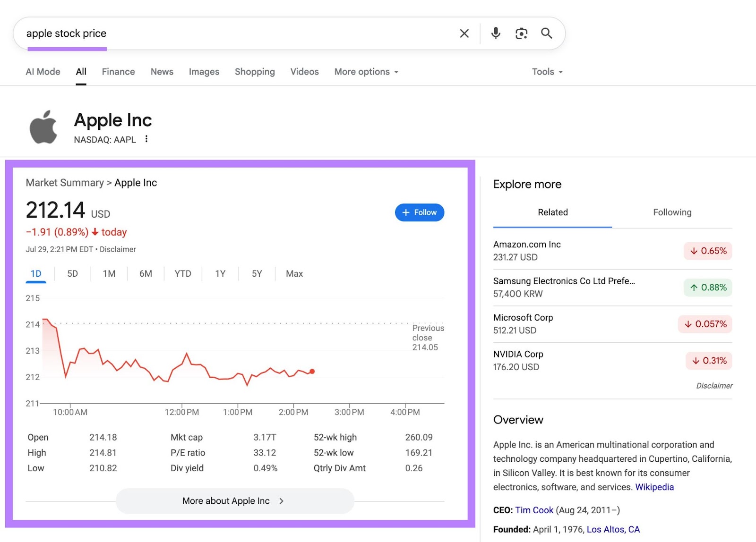756x542 pixels.
Task: Open the Amazon.com Inc stock row
Action: click(613, 251)
